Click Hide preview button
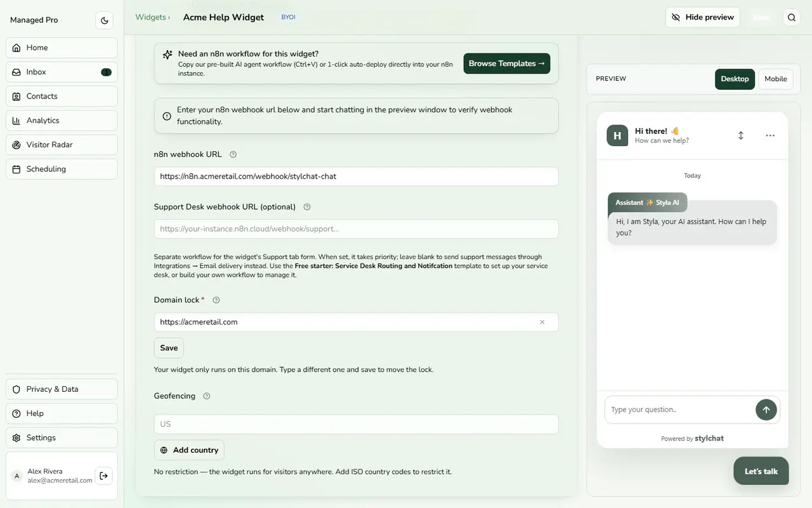Viewport: 812px width, 508px height. pyautogui.click(x=703, y=17)
